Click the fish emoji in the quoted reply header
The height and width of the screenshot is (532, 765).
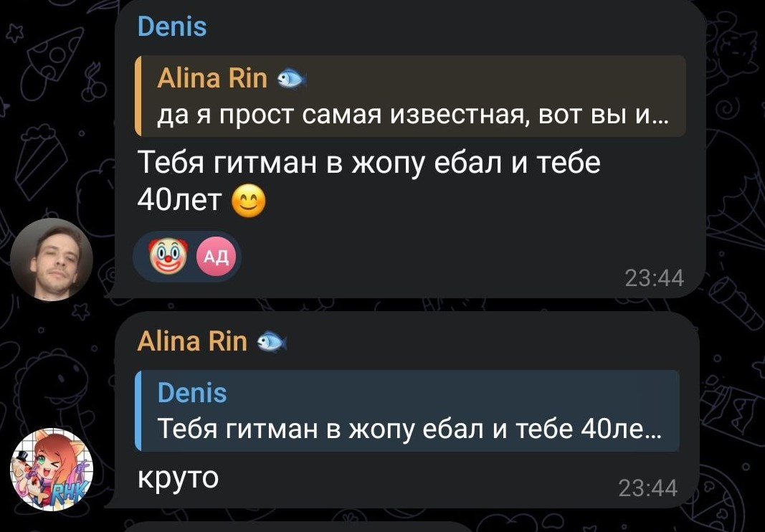[x=291, y=79]
